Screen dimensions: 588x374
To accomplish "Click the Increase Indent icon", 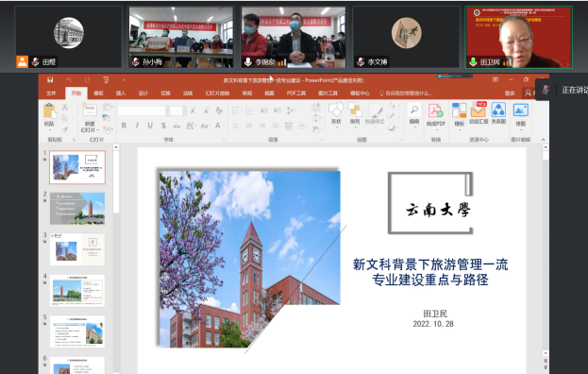I will [x=277, y=110].
